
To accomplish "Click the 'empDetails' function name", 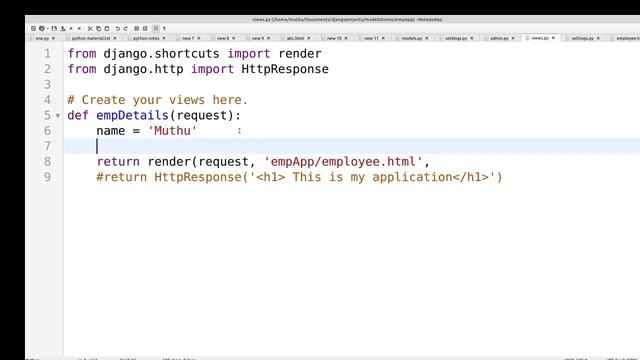I will (132, 116).
